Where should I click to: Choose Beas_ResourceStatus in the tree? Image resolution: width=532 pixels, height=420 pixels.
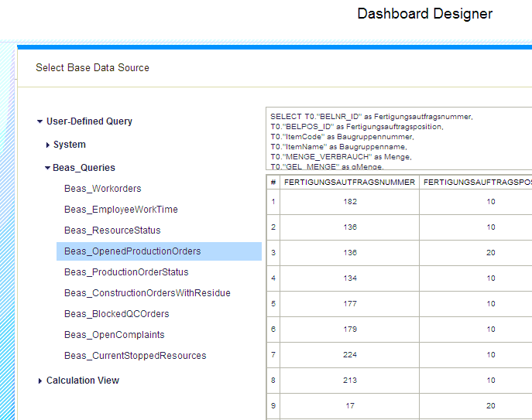[x=112, y=230]
